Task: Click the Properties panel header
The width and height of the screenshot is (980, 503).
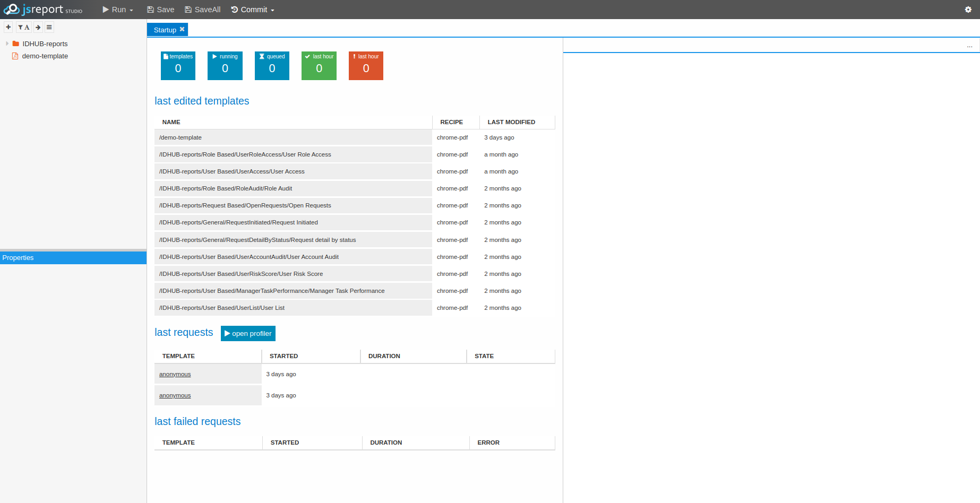Action: [73, 258]
